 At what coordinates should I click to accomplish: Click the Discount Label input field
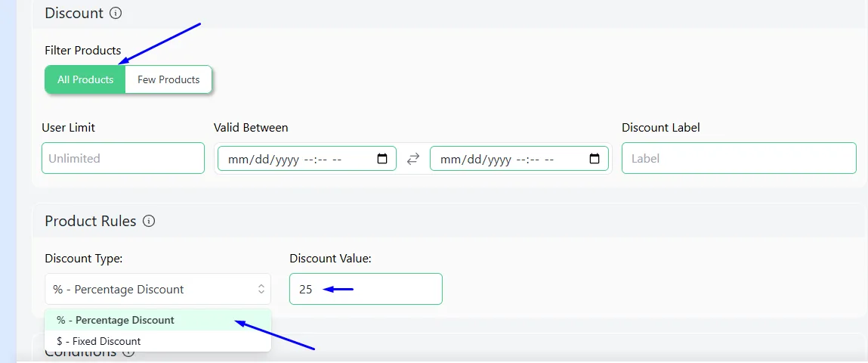[x=739, y=159]
